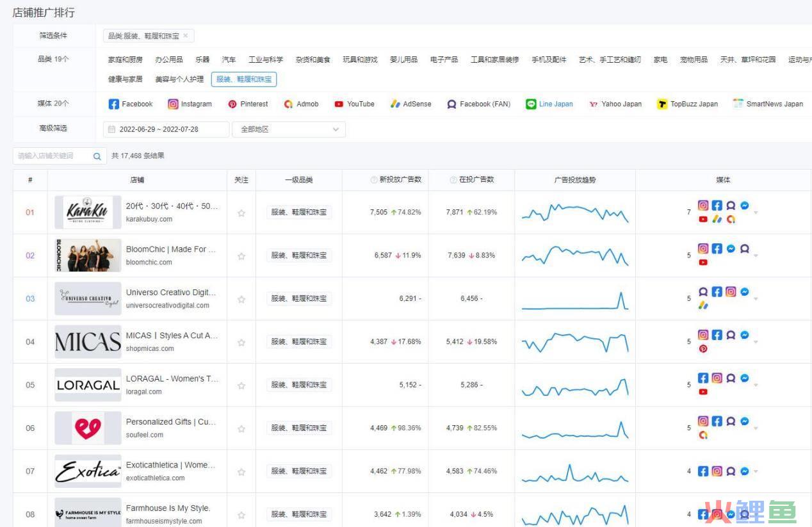Click help icon beside 新投放广告数 header

(374, 180)
